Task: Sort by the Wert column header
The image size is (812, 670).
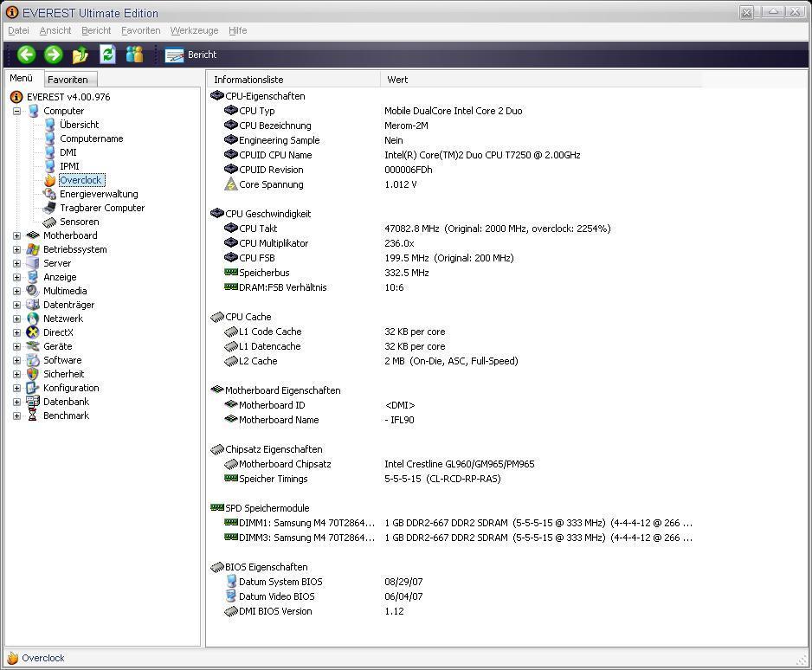Action: point(541,80)
